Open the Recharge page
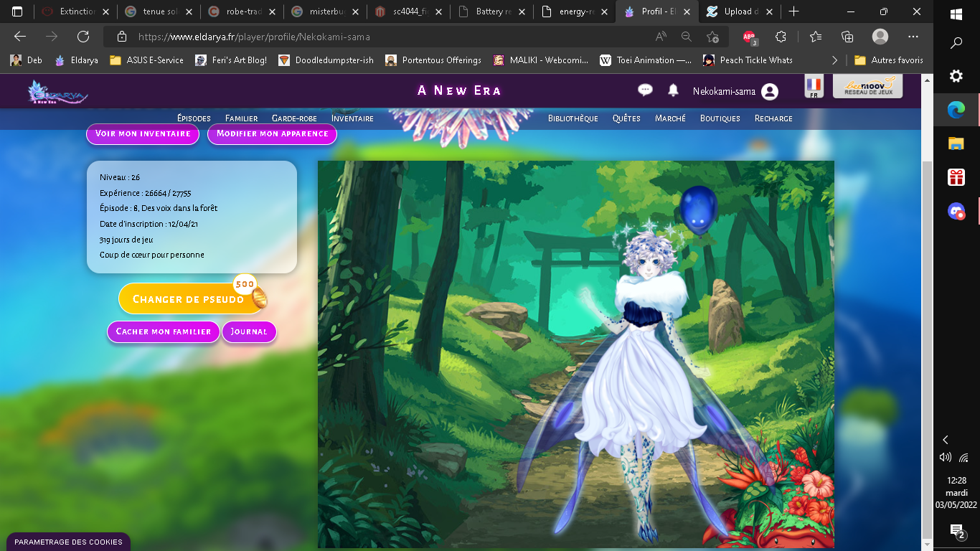The image size is (980, 551). tap(773, 118)
